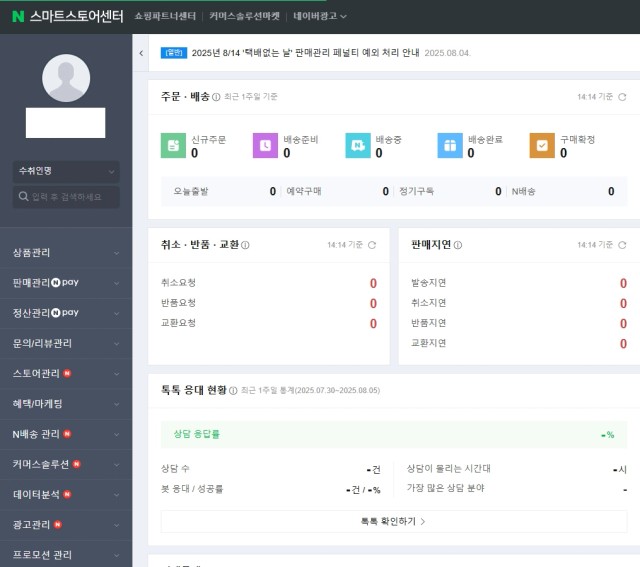Click the N배송 count
The height and width of the screenshot is (567, 640).
point(611,191)
